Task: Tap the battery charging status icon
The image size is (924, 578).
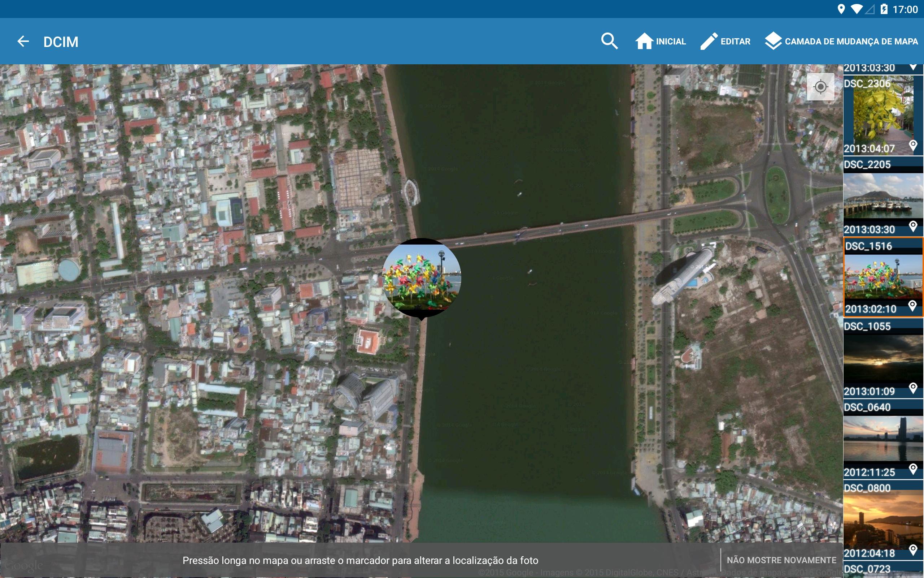Action: 884,9
